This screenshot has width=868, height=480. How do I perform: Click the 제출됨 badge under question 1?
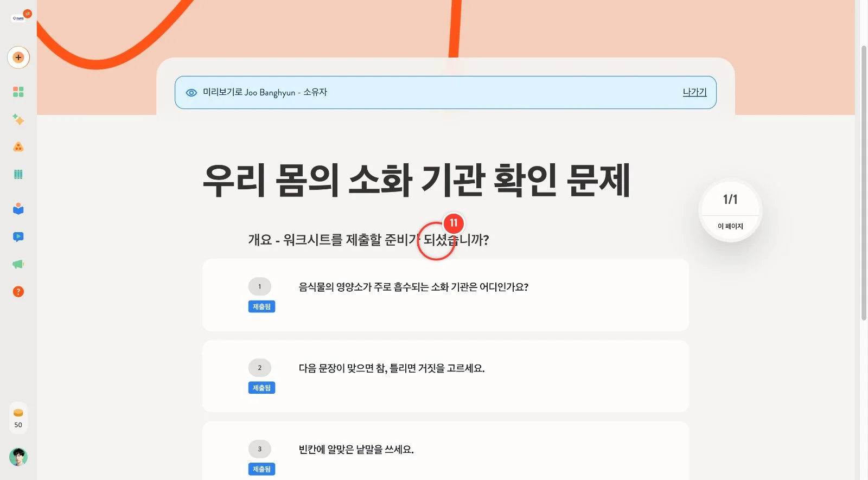click(x=261, y=306)
